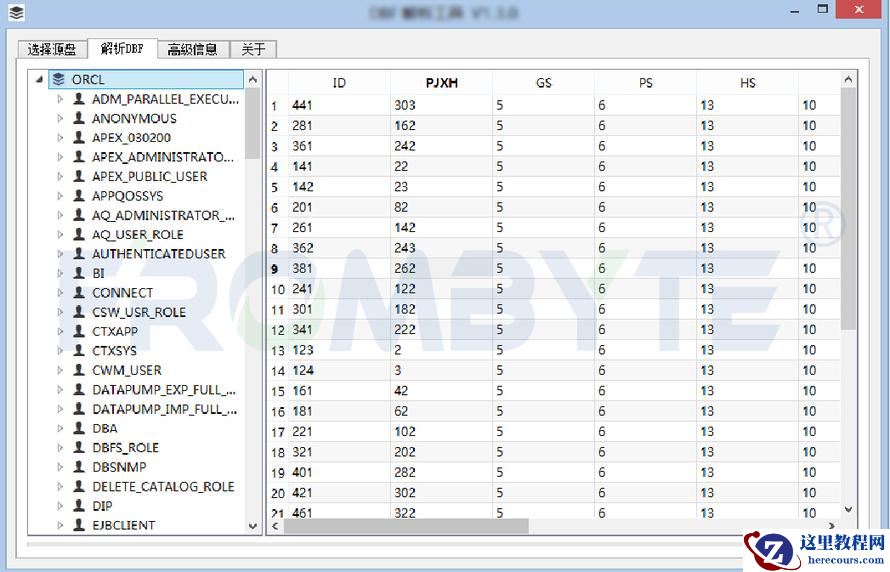Click the user icon beside DELETE_CATALOG_ROLE
Image resolution: width=890 pixels, height=572 pixels.
click(x=79, y=486)
